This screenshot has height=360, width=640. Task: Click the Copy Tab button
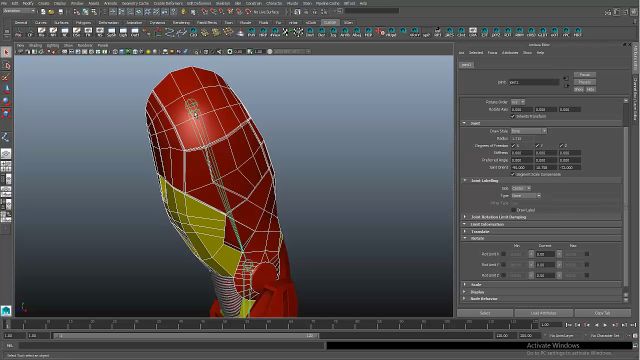602,313
